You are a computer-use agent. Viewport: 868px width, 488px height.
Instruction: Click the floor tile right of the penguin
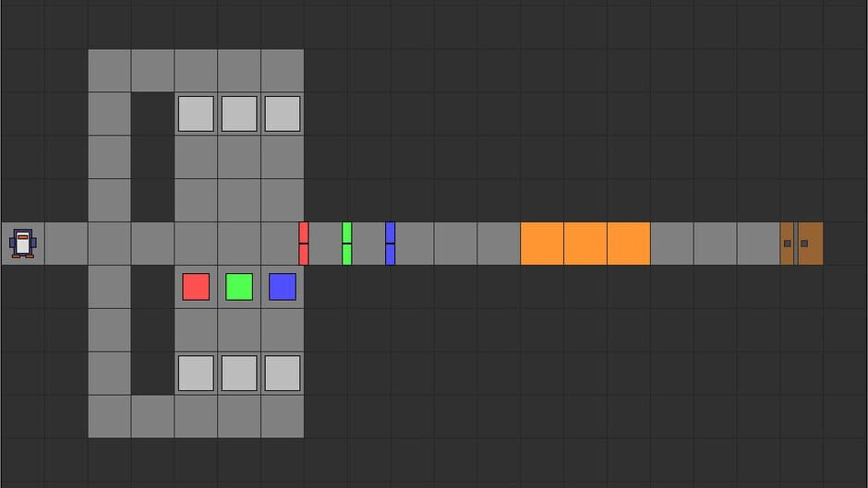point(66,244)
